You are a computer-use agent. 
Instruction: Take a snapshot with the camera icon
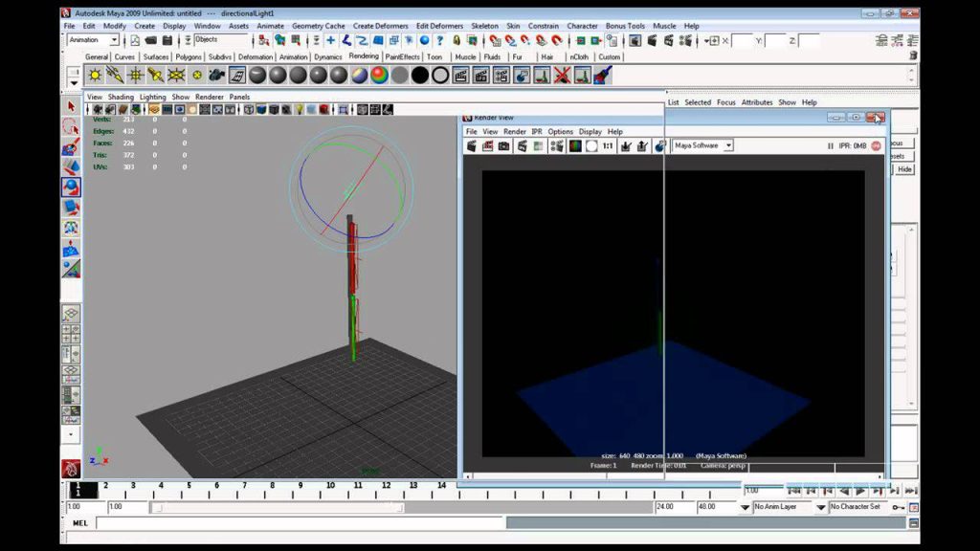pos(503,145)
